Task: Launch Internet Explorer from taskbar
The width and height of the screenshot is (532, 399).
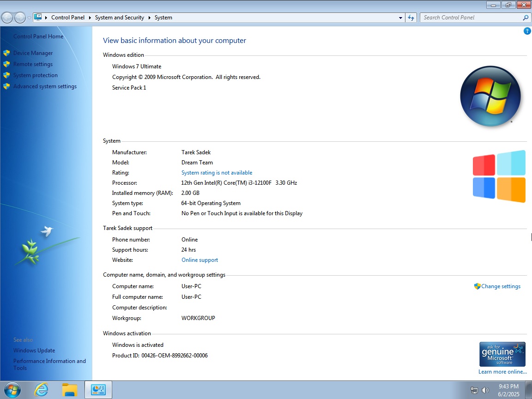Action: (41, 390)
